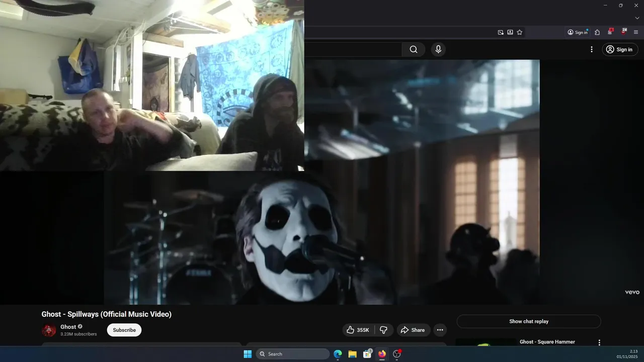Open Firefox account Sign in in toolbar
644x362 pixels.
point(578,32)
